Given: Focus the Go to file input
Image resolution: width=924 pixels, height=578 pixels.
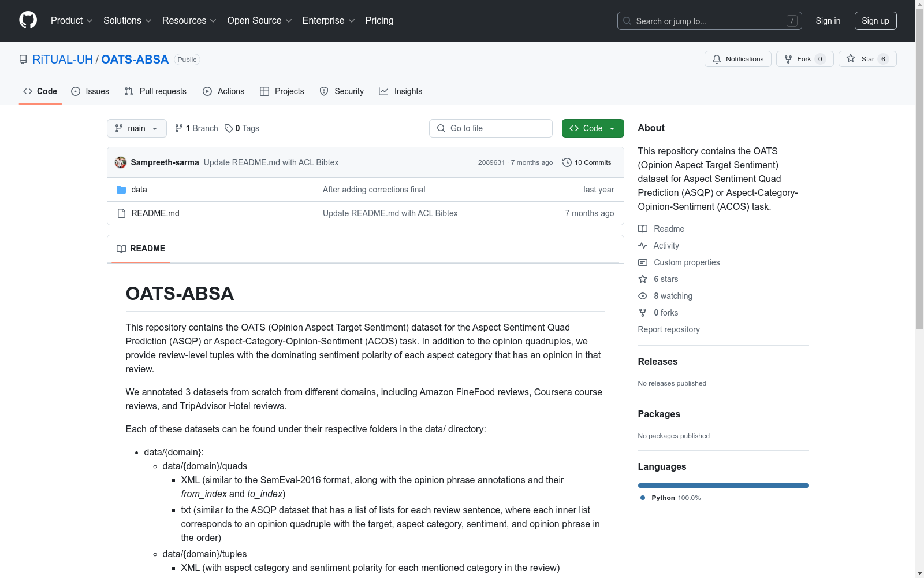Looking at the screenshot, I should [x=491, y=128].
